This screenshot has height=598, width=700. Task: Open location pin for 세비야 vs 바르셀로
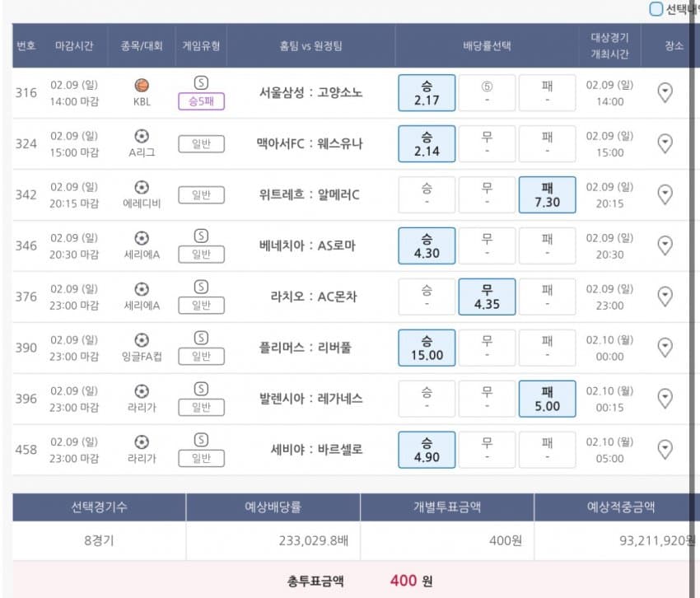point(665,450)
